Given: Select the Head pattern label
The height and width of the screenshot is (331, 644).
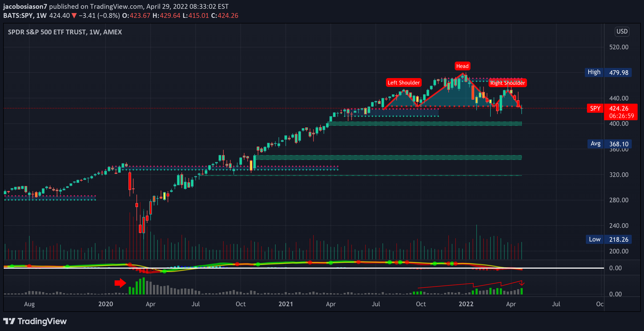Looking at the screenshot, I should pos(462,66).
